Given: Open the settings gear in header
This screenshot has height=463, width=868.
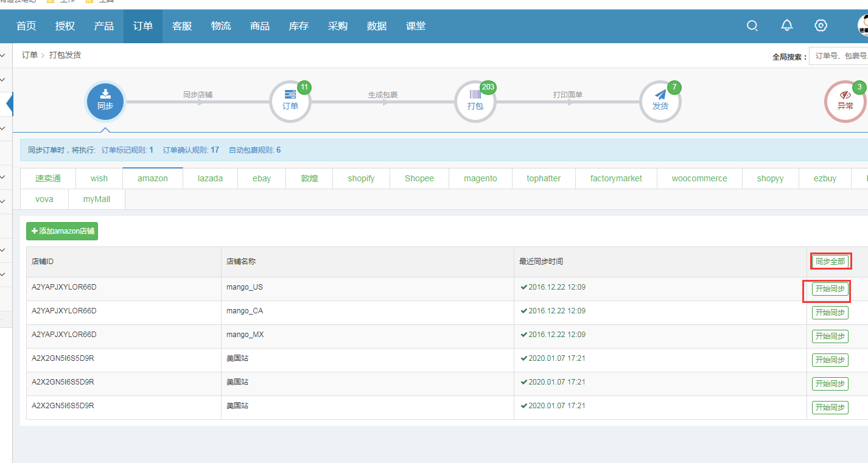Looking at the screenshot, I should click(821, 26).
